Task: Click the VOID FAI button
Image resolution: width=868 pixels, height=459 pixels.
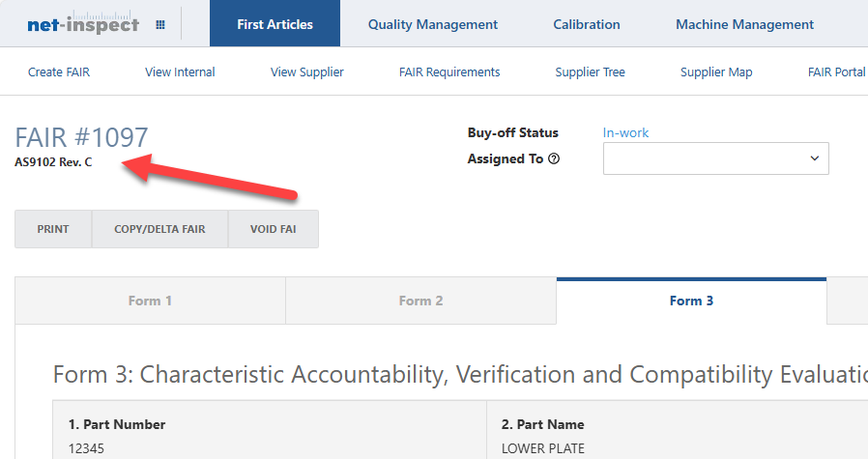Action: (x=273, y=229)
